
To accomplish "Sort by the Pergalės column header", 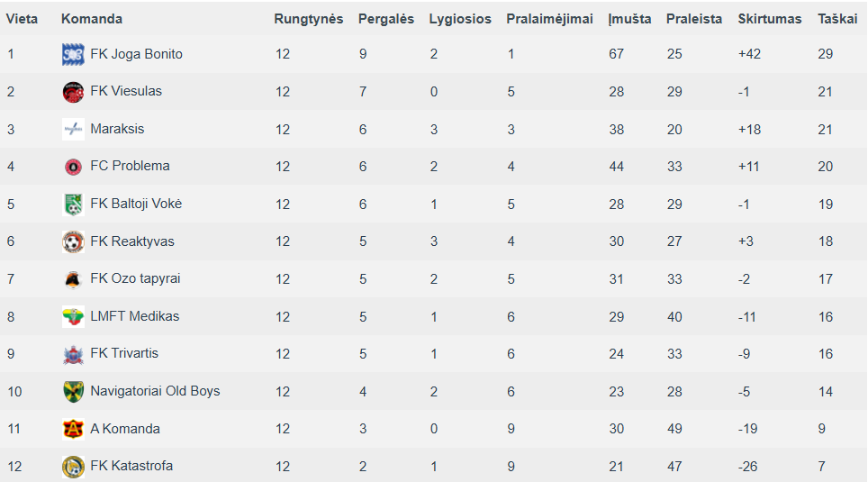I will (x=386, y=19).
